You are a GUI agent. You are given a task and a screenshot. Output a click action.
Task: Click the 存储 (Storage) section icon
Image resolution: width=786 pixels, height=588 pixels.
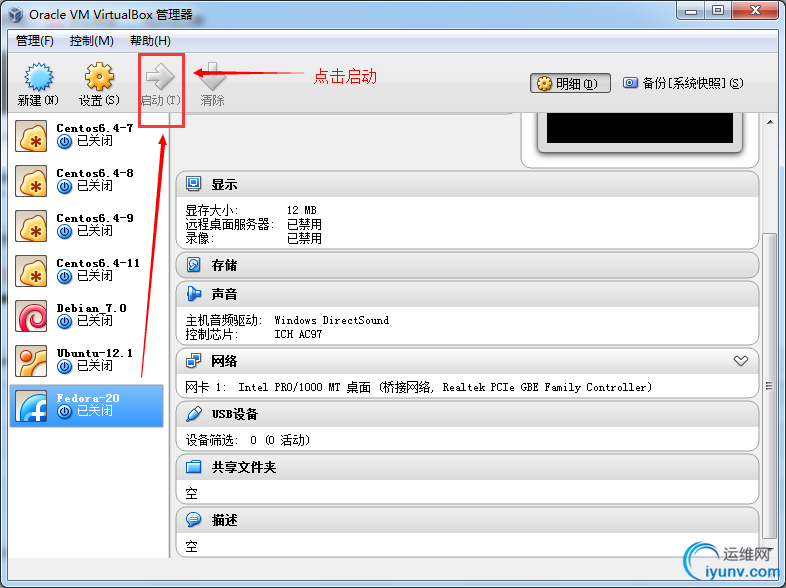click(x=193, y=265)
